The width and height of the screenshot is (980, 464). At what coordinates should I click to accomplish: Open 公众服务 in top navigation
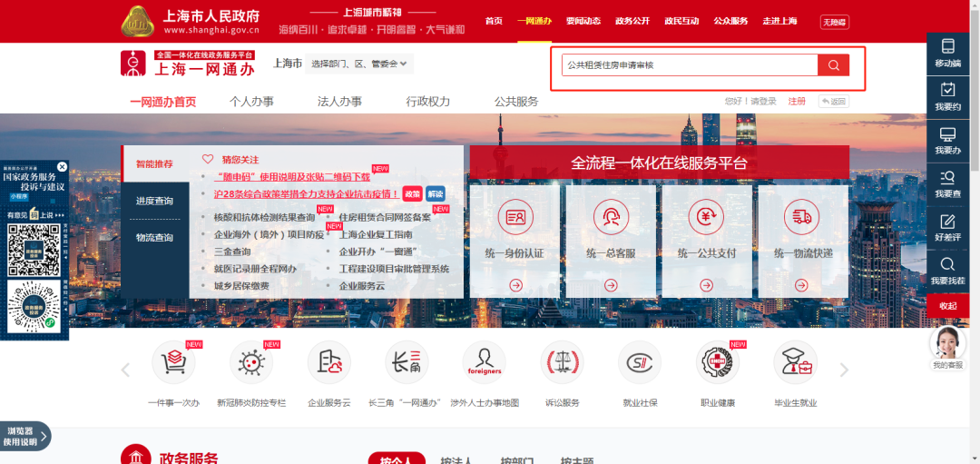click(x=730, y=21)
